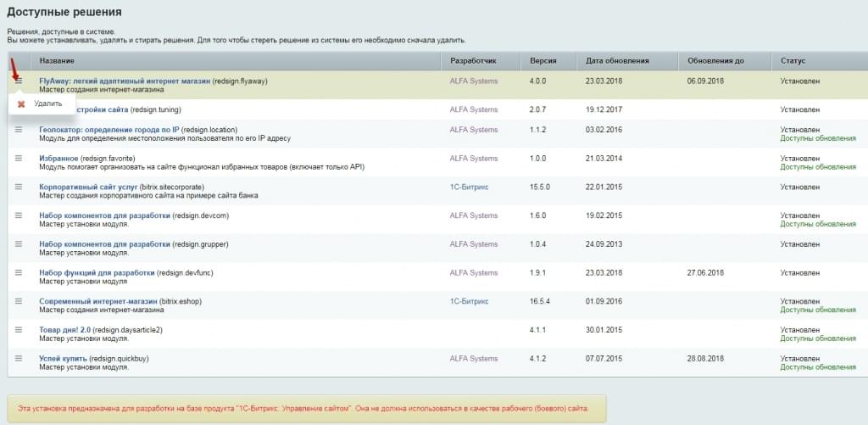Open Товар дня! 2.0 link

coord(64,330)
